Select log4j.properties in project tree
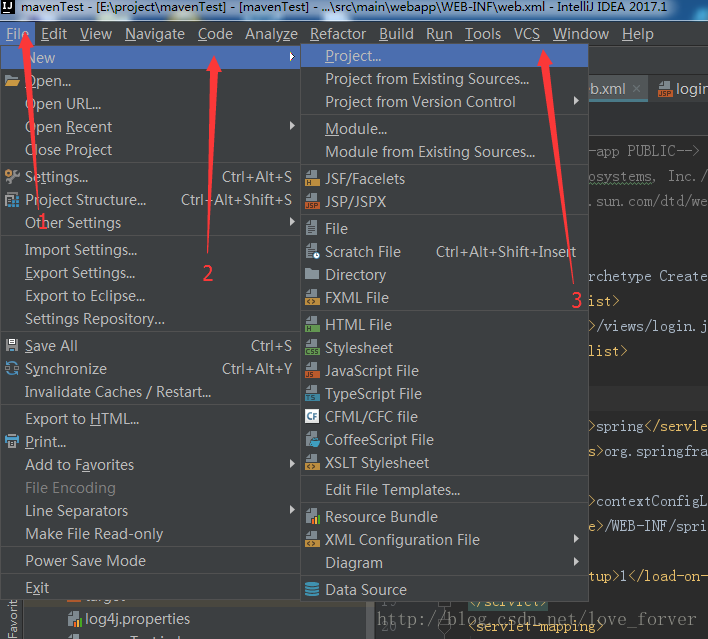 point(137,619)
